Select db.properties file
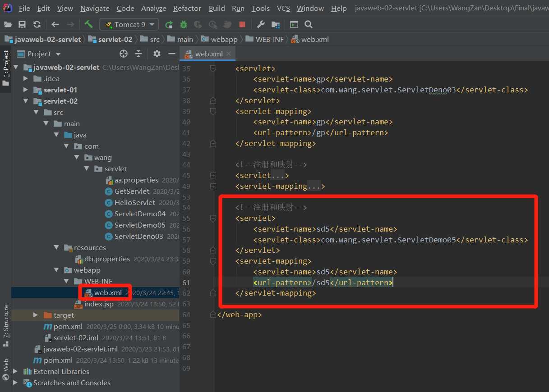This screenshot has width=549, height=392. click(x=107, y=259)
